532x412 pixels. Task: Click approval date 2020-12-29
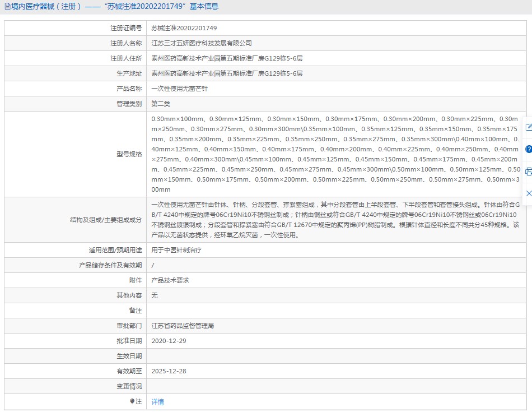(169, 341)
